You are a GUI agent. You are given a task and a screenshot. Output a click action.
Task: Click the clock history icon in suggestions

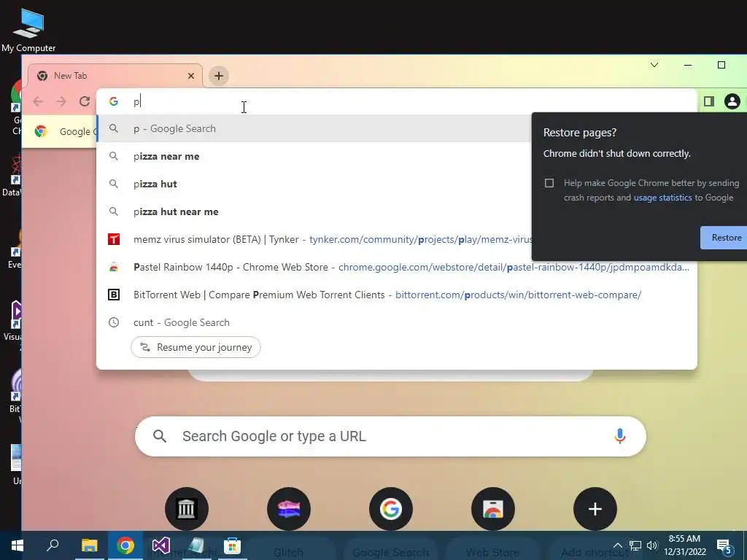pyautogui.click(x=113, y=322)
